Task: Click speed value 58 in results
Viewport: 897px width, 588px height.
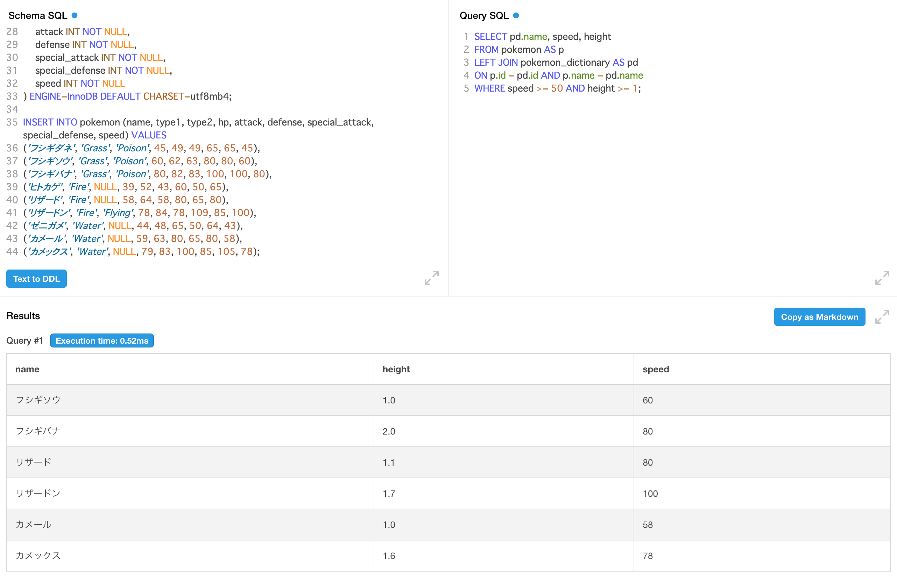Action: tap(648, 525)
